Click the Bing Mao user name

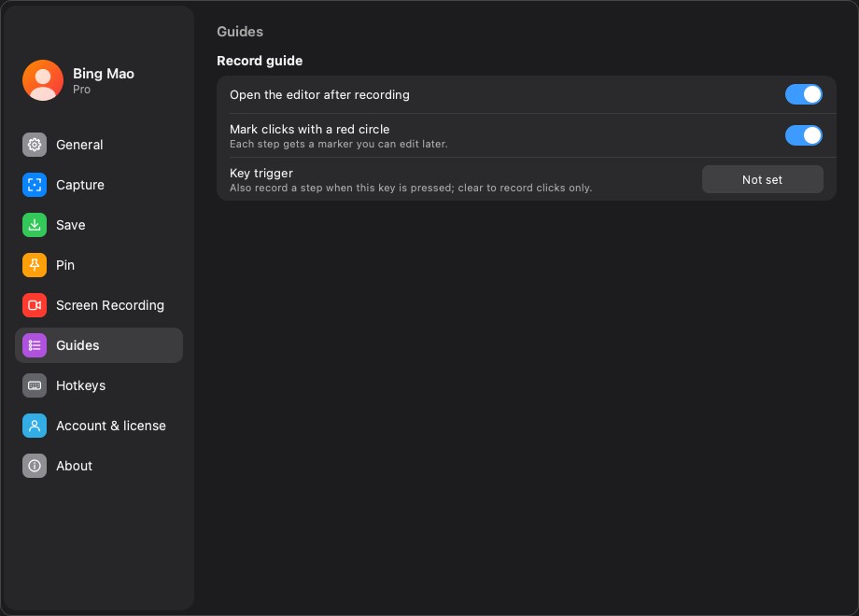[104, 74]
